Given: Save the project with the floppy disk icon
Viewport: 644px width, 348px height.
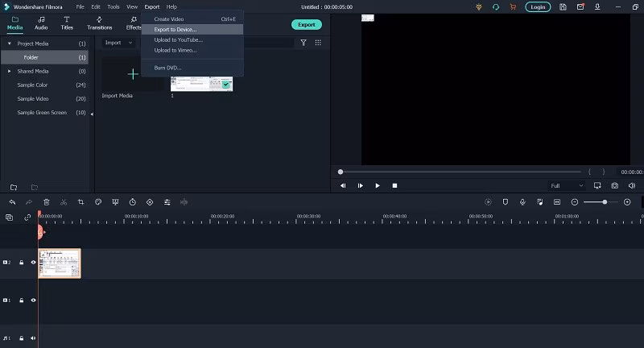Looking at the screenshot, I should pyautogui.click(x=563, y=7).
